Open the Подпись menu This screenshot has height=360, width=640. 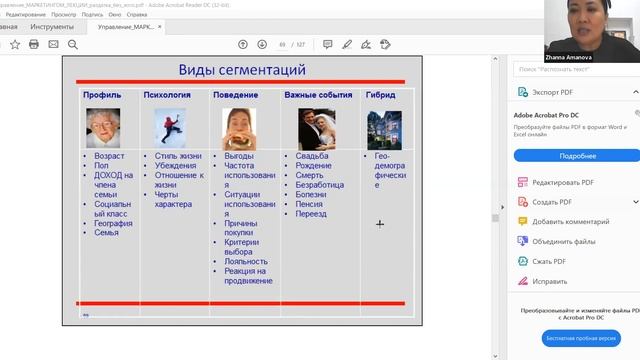click(92, 14)
